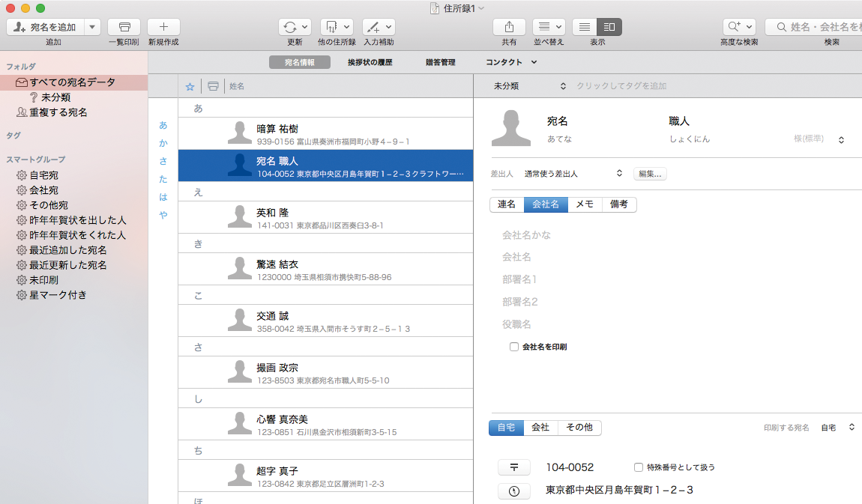The height and width of the screenshot is (504, 862).
Task: Switch to the メモ tab
Action: click(x=585, y=204)
